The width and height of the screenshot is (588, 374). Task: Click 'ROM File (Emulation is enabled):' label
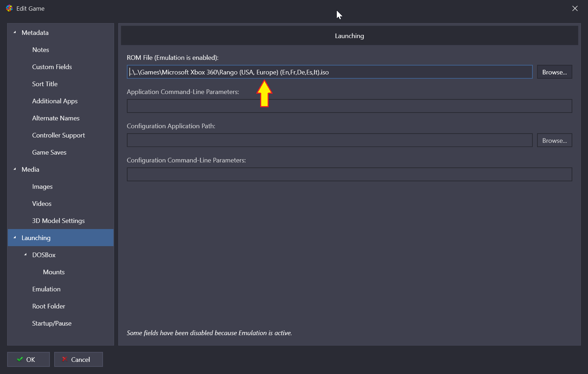(172, 58)
